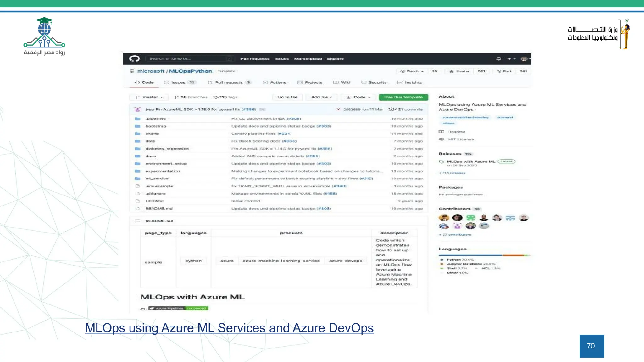Click the 28 branches link
Image resolution: width=644 pixels, height=362 pixels.
click(191, 97)
